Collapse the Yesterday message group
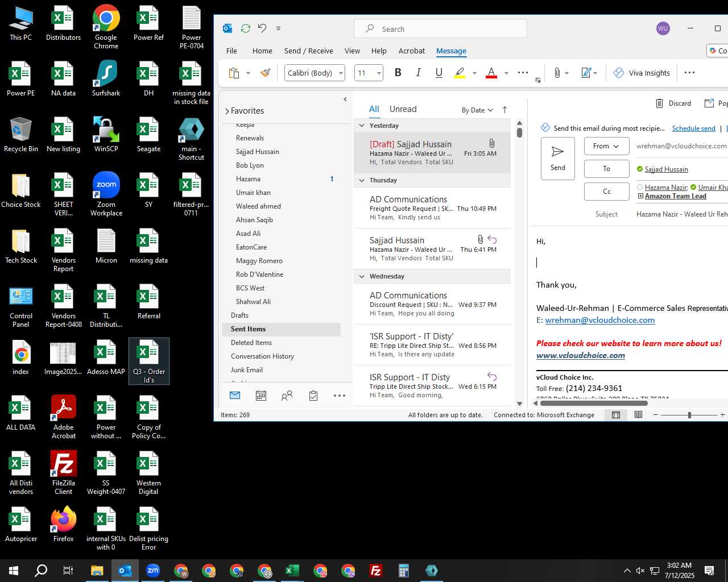This screenshot has height=582, width=728. point(361,126)
